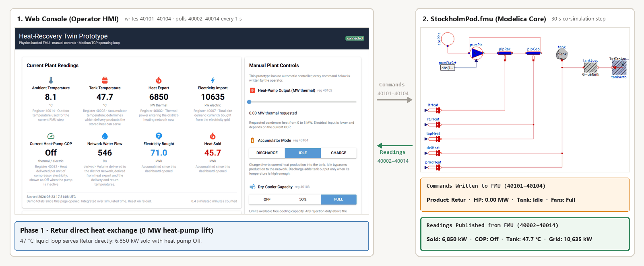Screen dimensions: 644x266
Task: Set Accumulator Mode to DISCHARGE
Action: pyautogui.click(x=267, y=153)
